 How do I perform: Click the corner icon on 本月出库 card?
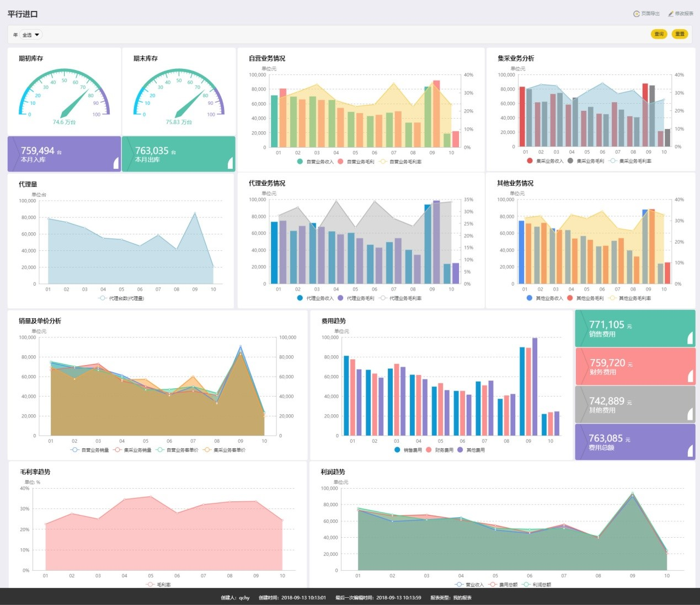(x=230, y=163)
